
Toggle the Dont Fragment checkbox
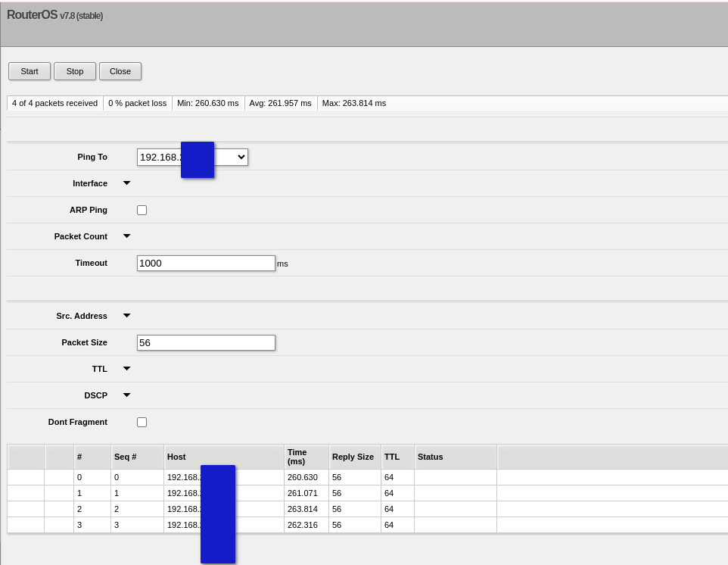[x=142, y=422]
